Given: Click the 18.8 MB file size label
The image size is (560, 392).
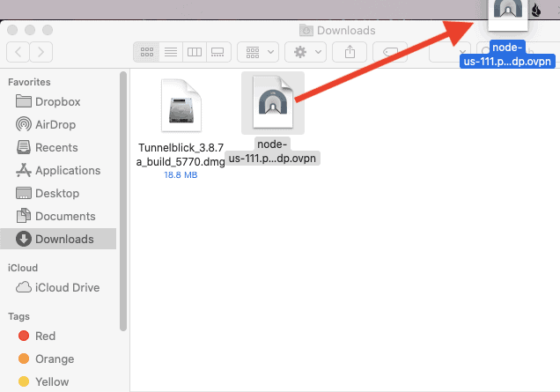Looking at the screenshot, I should pyautogui.click(x=181, y=175).
